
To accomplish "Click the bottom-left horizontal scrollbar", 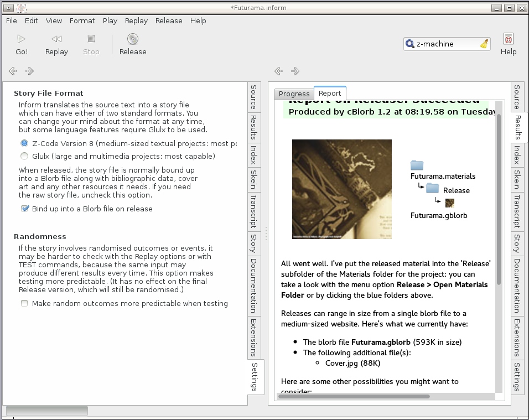I will [x=47, y=411].
